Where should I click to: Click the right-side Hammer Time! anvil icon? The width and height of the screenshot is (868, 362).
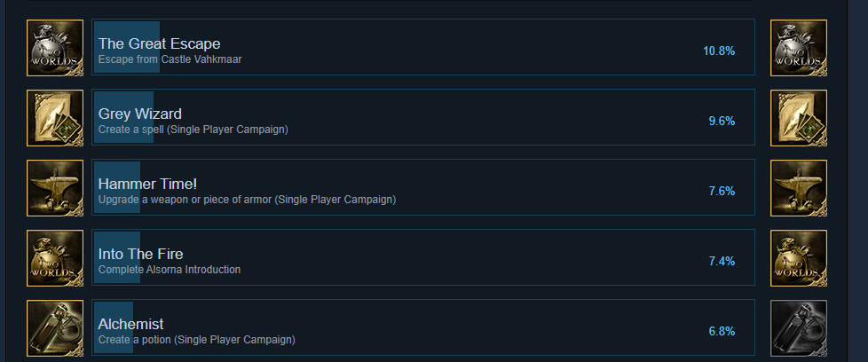[x=799, y=188]
